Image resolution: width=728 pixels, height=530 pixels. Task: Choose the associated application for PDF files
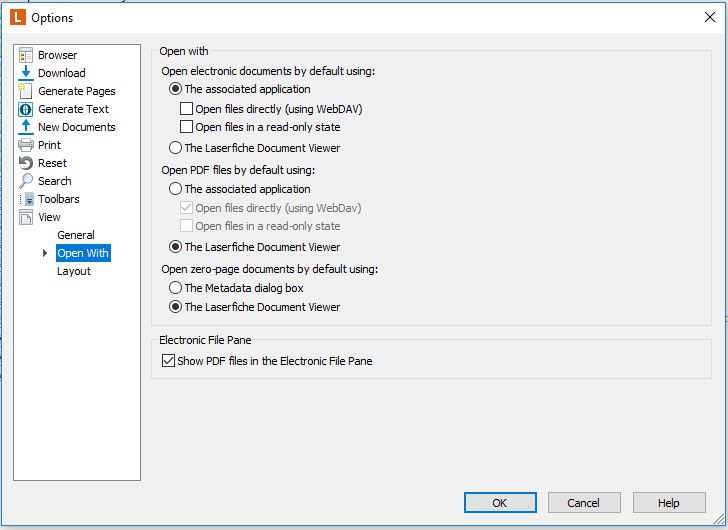[176, 189]
